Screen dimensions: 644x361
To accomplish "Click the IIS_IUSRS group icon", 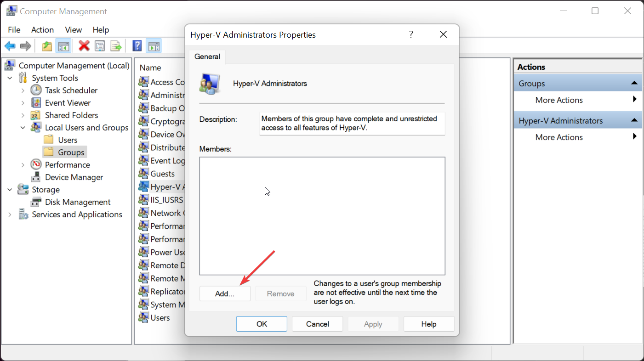I will coord(143,200).
